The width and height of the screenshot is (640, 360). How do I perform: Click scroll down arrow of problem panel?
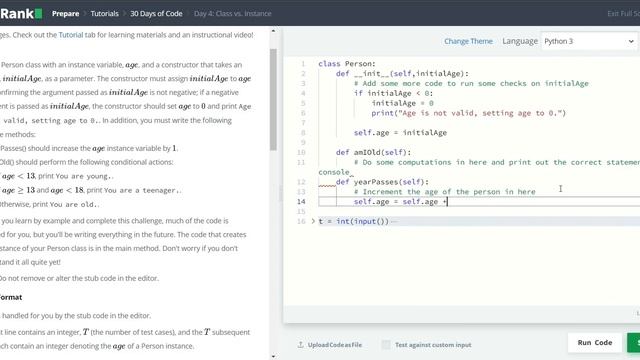point(273,356)
